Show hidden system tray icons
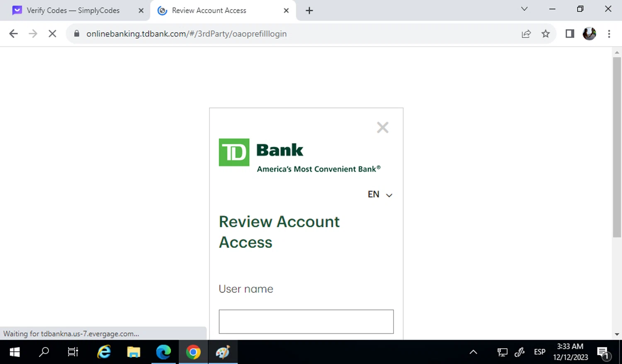The image size is (622, 364). coord(473,352)
